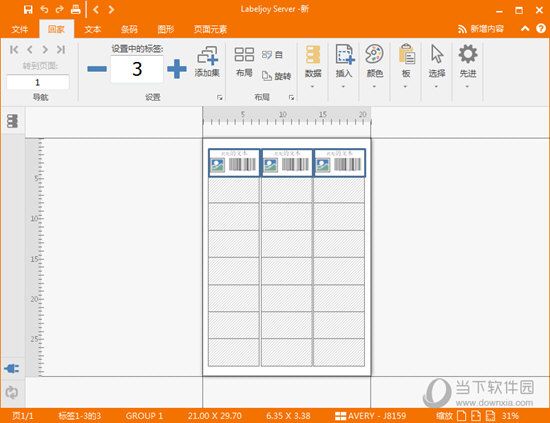Click the 旋转 rotate button
This screenshot has width=550, height=423.
tap(277, 76)
